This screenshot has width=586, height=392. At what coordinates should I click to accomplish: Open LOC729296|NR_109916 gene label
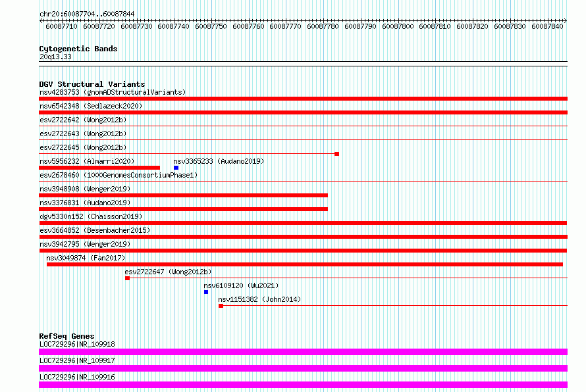77,377
